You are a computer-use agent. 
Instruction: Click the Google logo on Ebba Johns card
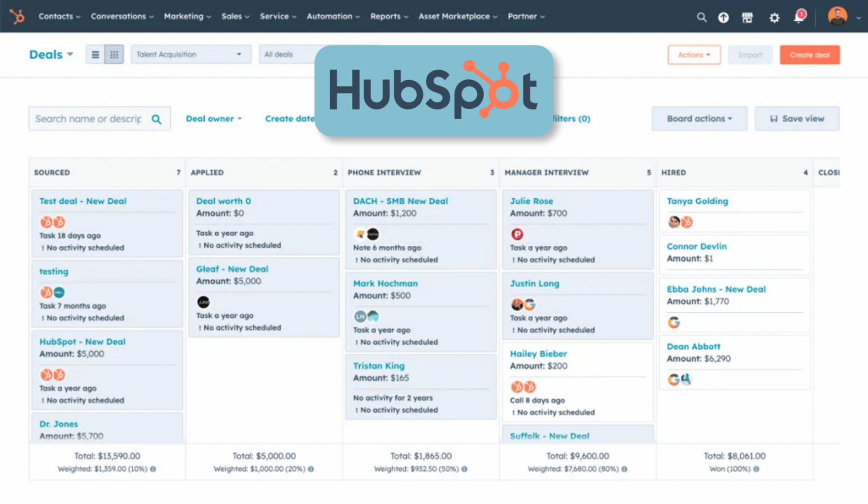674,322
